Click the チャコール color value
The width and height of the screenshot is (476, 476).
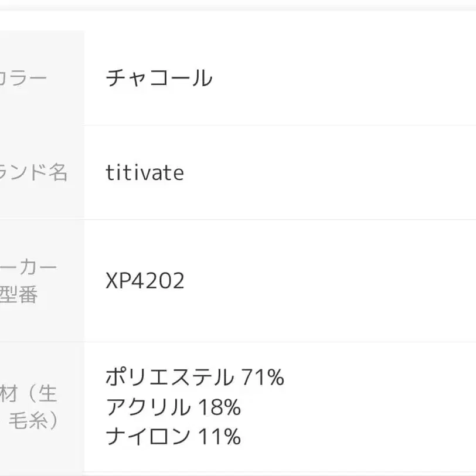coord(158,78)
